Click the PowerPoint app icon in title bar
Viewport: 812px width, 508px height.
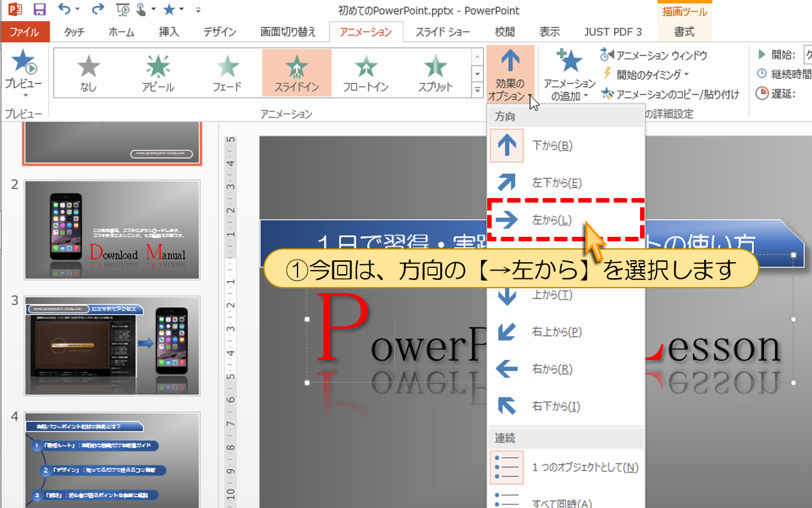(15, 10)
